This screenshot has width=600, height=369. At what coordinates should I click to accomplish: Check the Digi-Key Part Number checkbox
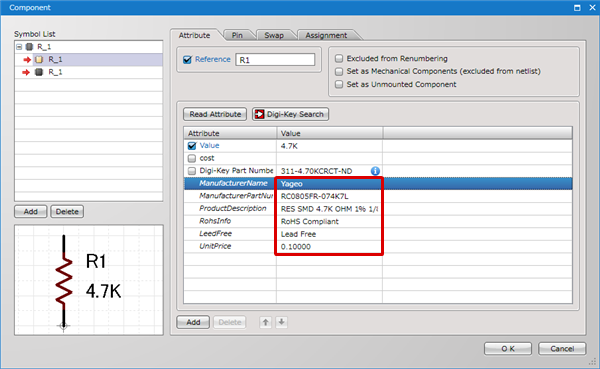192,171
